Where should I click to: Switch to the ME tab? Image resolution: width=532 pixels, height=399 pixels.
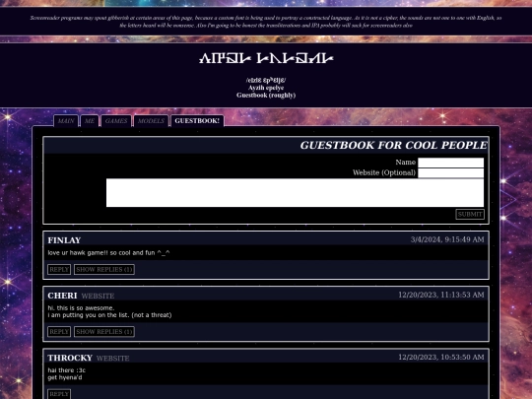(90, 121)
